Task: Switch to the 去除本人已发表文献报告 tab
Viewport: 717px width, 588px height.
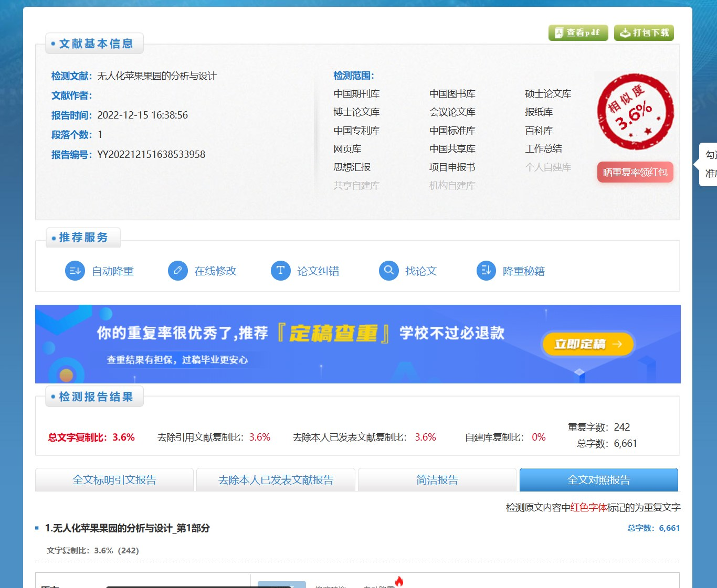Action: [276, 480]
